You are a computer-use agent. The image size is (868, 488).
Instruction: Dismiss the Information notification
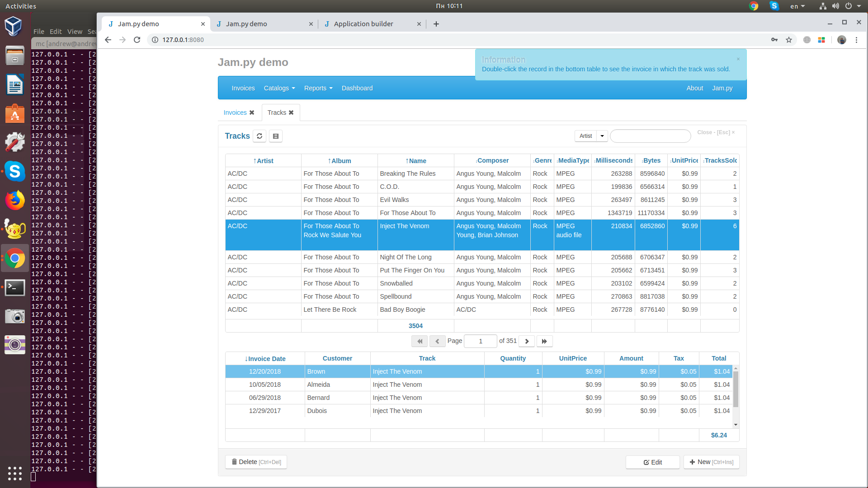(x=738, y=59)
